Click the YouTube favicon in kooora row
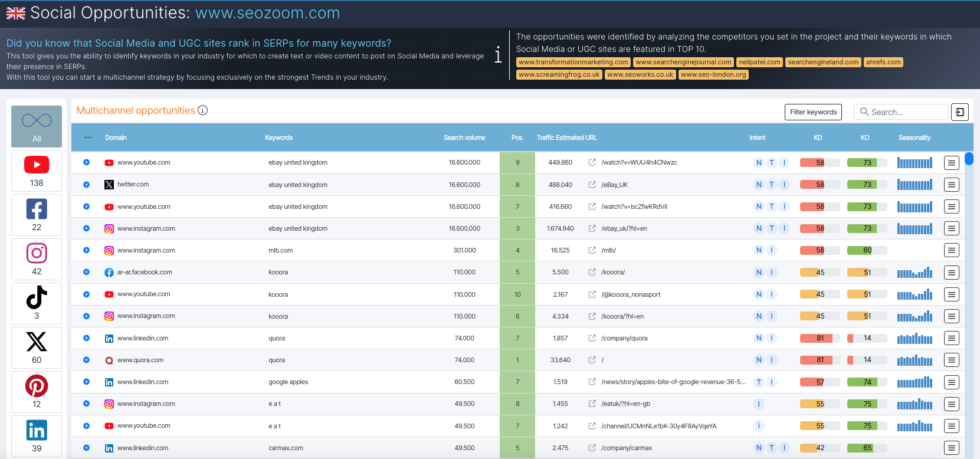The width and height of the screenshot is (980, 459). pyautogui.click(x=109, y=294)
